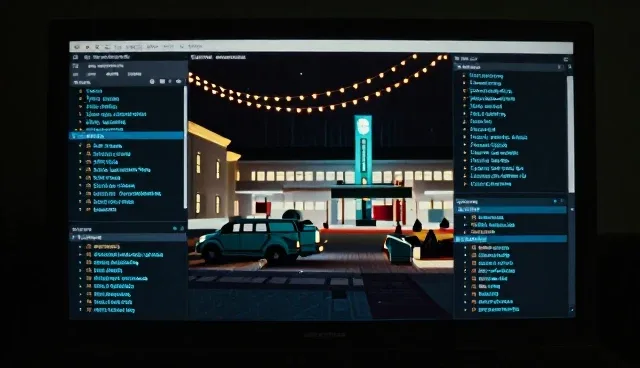Select the teal tower sign in the viewport
Viewport: 640px width, 368px height.
363,149
